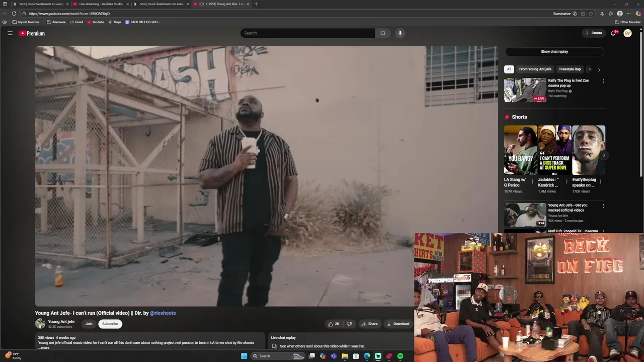644x362 pixels.
Task: Open the Copilot icon in Edge toolbar
Action: [638, 14]
